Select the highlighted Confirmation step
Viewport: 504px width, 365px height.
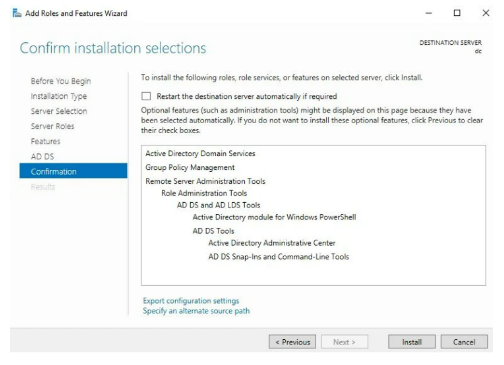pyautogui.click(x=73, y=171)
